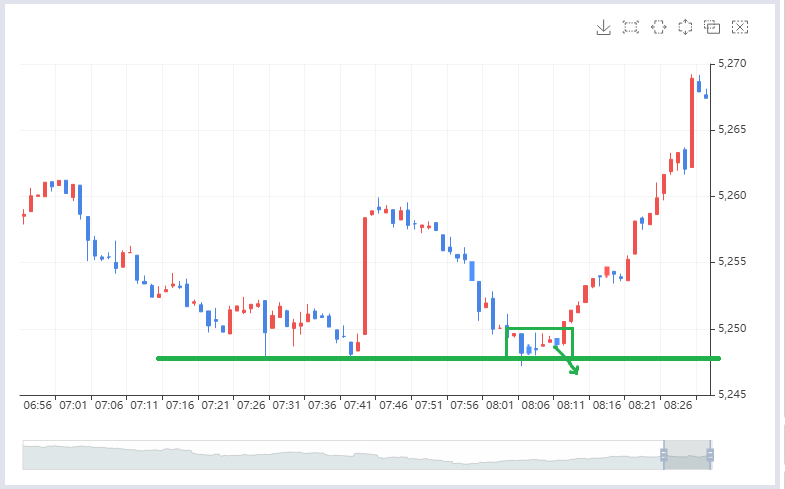Click the 5,260 price axis label

pyautogui.click(x=732, y=196)
